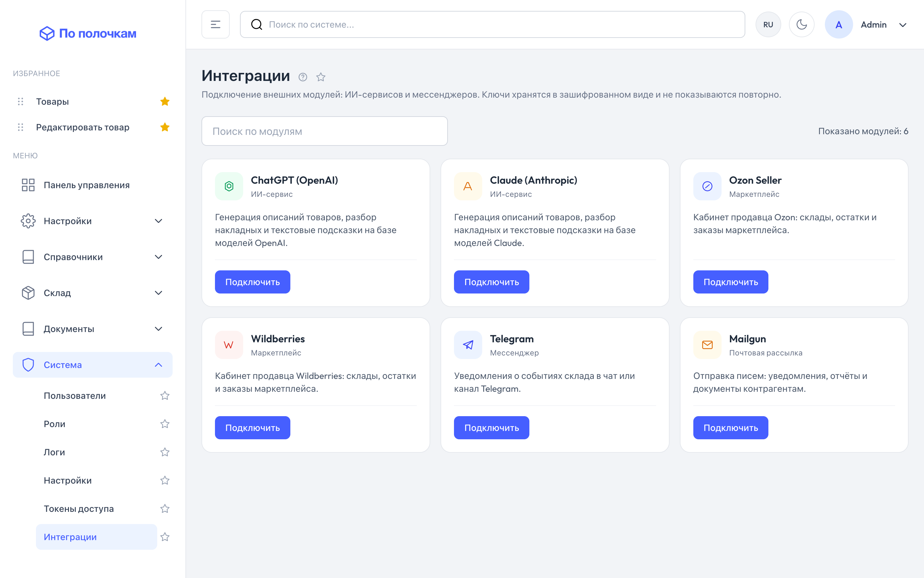Connect the Ozon Seller module
The image size is (924, 578).
point(731,282)
